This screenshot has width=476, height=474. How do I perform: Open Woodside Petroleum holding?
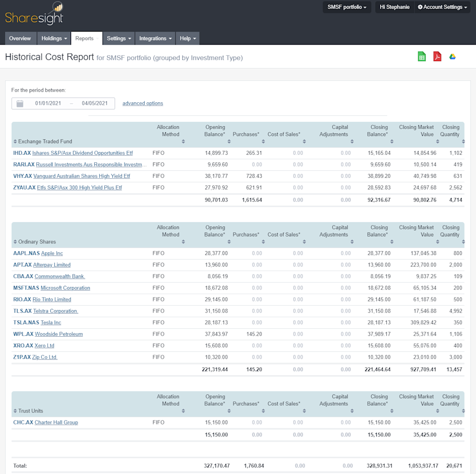coord(59,334)
